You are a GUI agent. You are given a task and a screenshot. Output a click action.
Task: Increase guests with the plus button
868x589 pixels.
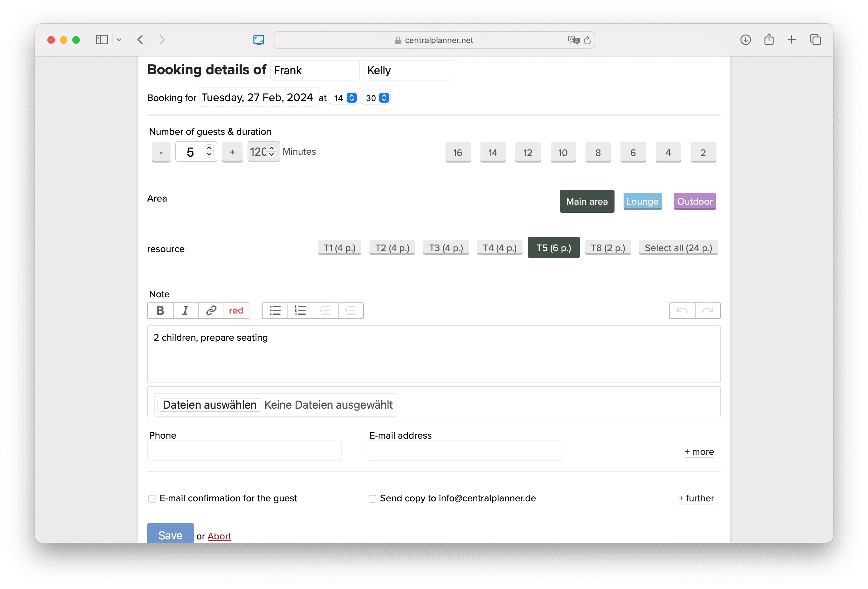(x=232, y=152)
